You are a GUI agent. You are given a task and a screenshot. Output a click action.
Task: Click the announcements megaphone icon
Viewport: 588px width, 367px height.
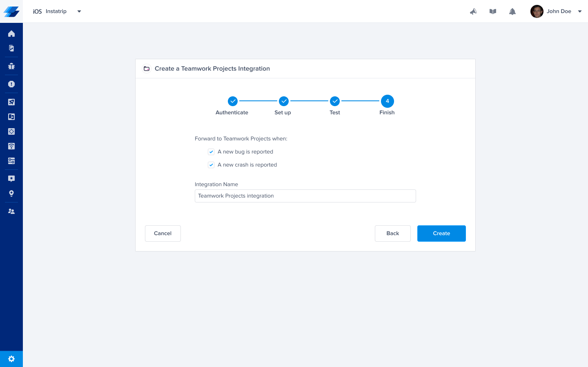[473, 11]
